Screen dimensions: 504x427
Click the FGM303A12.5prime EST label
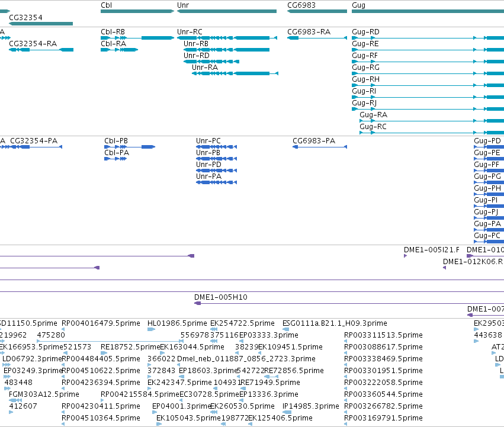point(44,394)
